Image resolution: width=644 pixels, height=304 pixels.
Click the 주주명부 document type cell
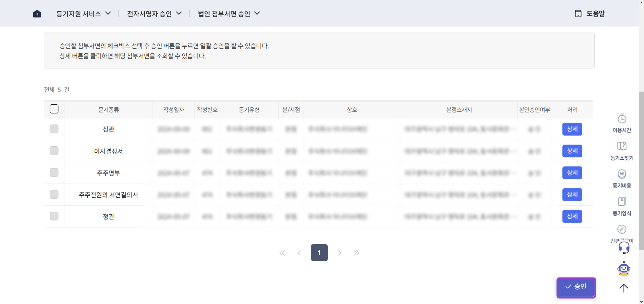coord(108,173)
